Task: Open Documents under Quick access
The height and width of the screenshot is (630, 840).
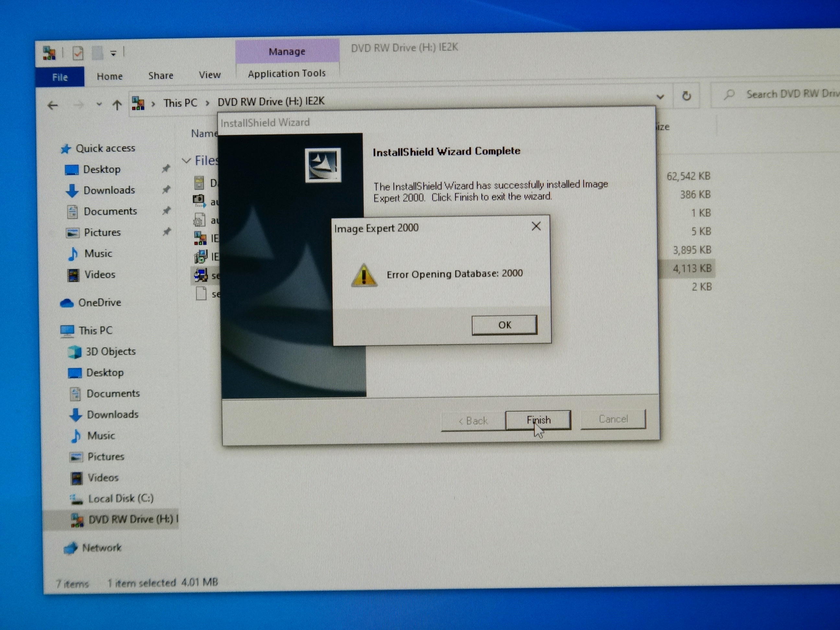Action: [110, 211]
